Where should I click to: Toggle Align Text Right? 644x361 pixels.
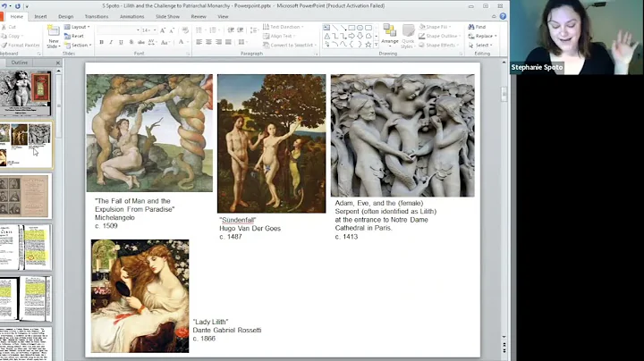tap(218, 42)
